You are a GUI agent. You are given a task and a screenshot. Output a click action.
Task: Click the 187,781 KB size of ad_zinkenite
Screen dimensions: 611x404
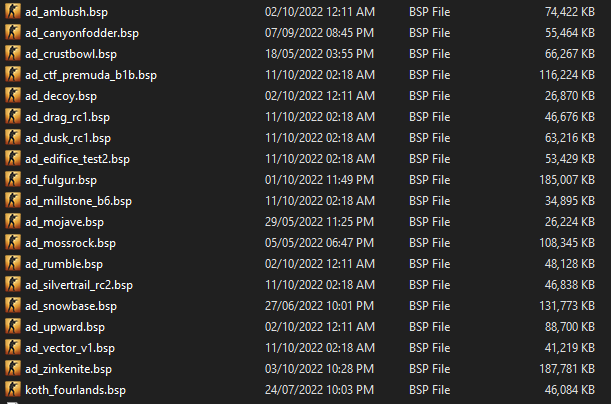[567, 369]
